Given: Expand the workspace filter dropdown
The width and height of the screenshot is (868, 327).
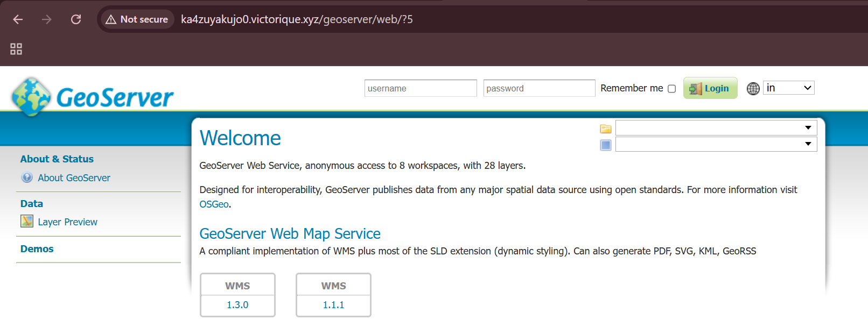Looking at the screenshot, I should [x=716, y=128].
